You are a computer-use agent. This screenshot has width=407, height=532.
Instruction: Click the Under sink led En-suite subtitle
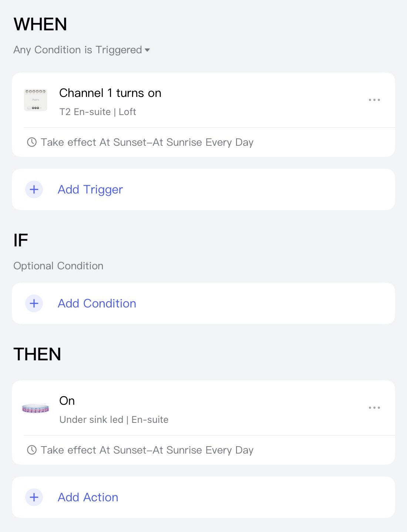click(114, 420)
